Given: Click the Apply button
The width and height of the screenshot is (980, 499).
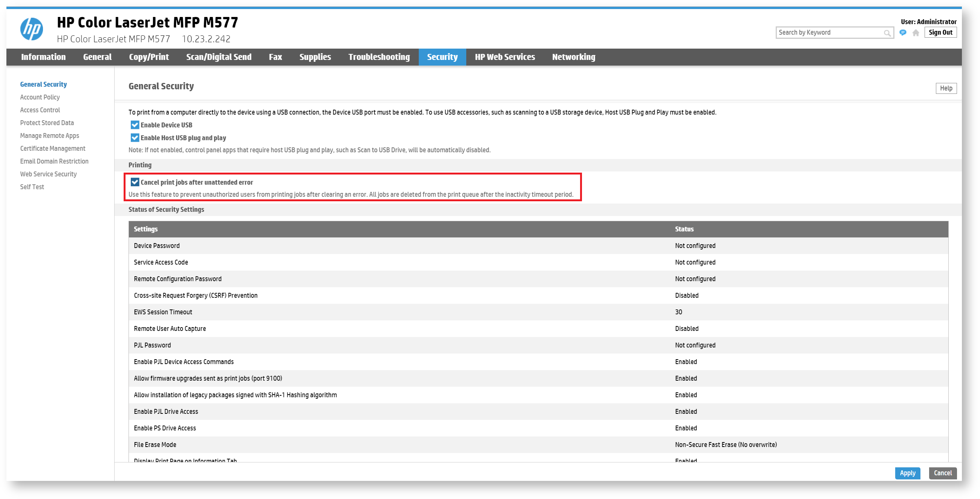Looking at the screenshot, I should (x=907, y=473).
